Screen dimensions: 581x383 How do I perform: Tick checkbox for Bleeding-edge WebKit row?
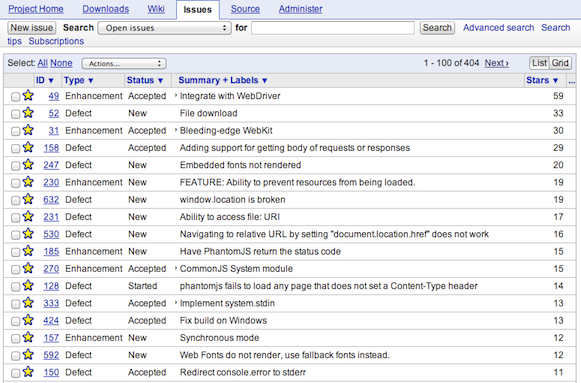pos(15,131)
